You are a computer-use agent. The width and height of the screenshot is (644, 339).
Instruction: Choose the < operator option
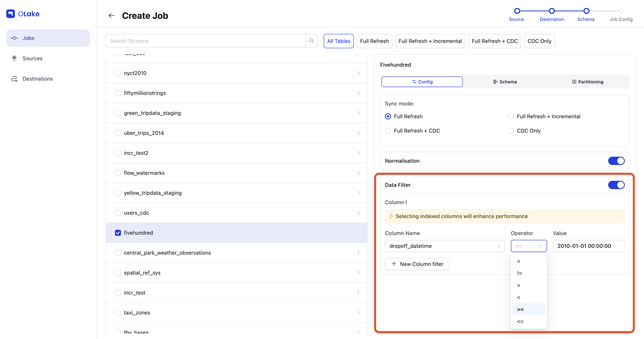(529, 297)
